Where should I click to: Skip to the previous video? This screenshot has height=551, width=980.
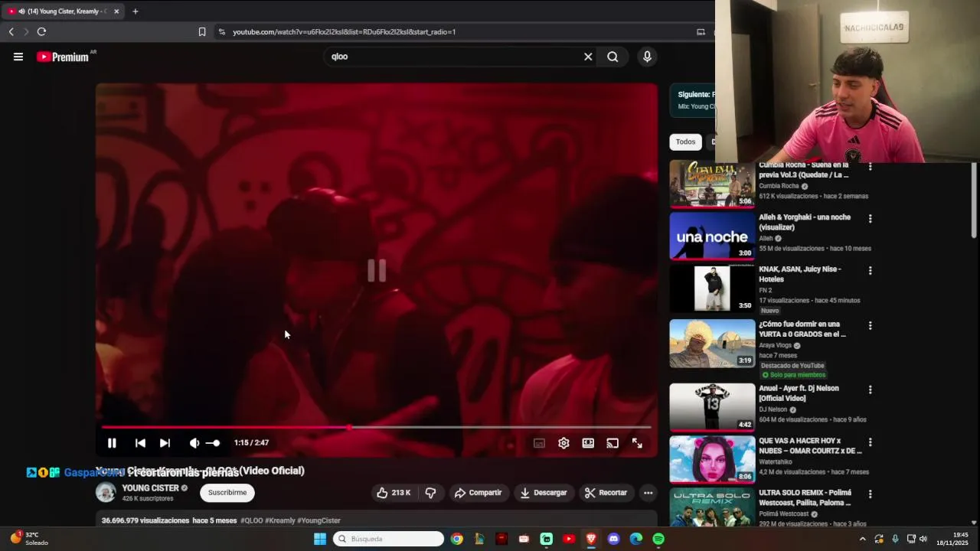140,443
